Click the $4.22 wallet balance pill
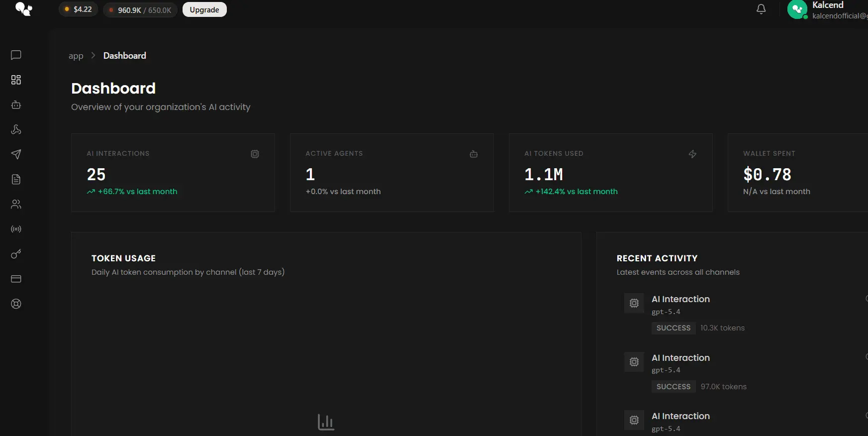This screenshot has height=436, width=868. [x=79, y=9]
